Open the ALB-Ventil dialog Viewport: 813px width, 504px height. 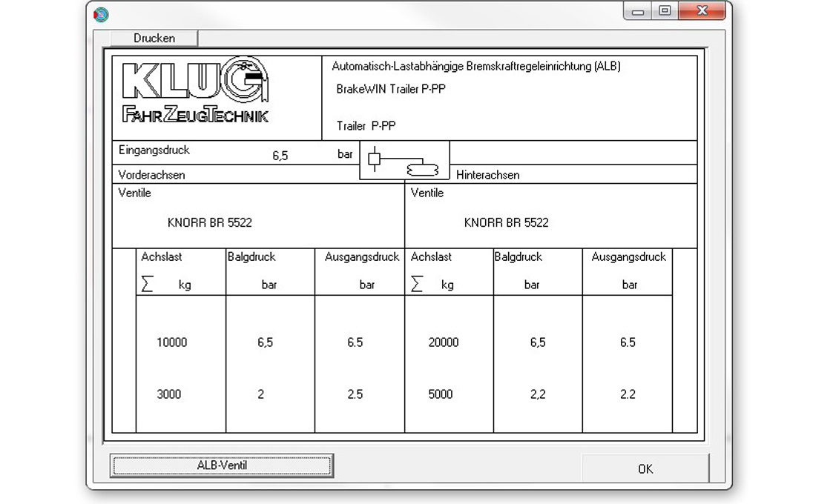pyautogui.click(x=221, y=465)
